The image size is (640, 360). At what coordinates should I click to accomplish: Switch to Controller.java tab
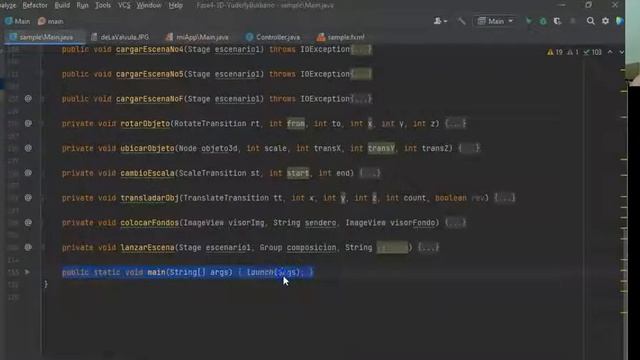coord(273,37)
